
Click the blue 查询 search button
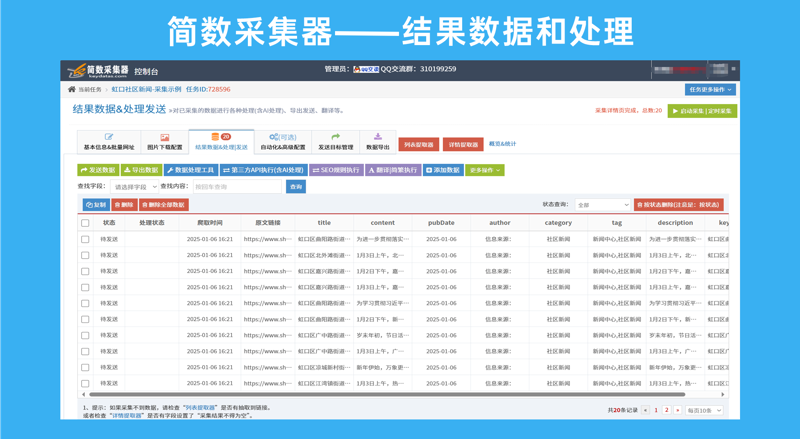[296, 187]
